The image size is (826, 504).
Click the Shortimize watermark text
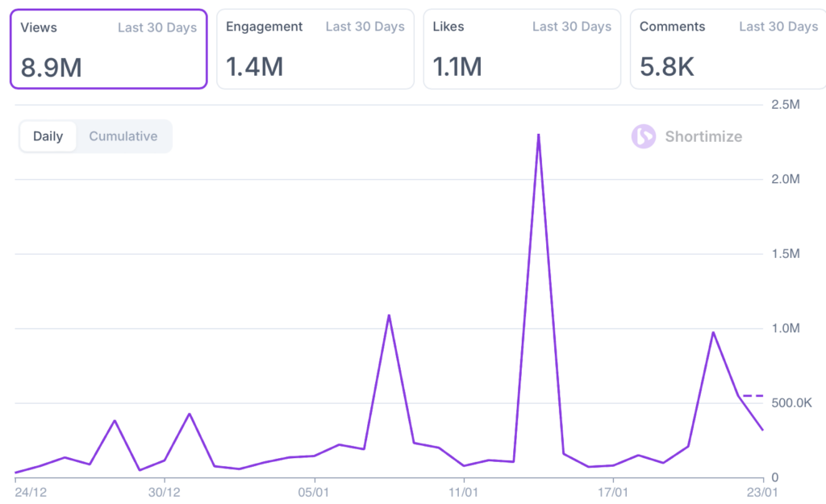pos(703,136)
